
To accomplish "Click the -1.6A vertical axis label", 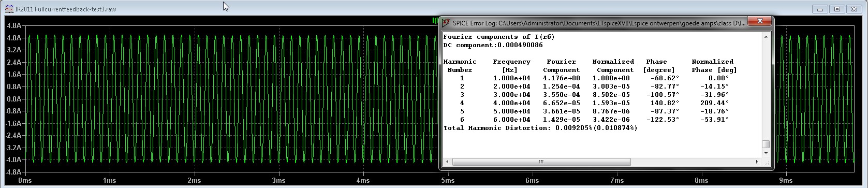I will click(x=12, y=123).
